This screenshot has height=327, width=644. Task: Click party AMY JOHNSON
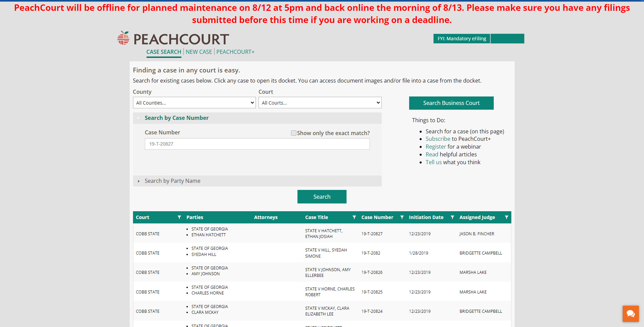205,274
